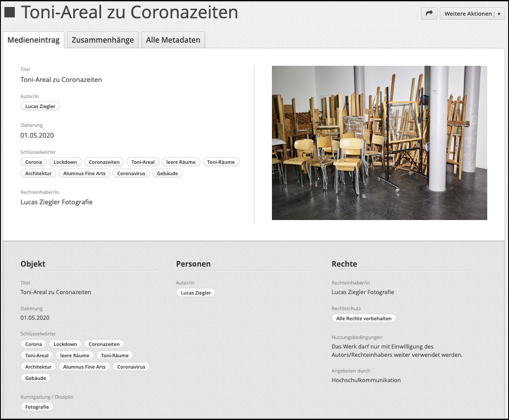Click the Architektur tag in the Objekt section

pos(38,367)
